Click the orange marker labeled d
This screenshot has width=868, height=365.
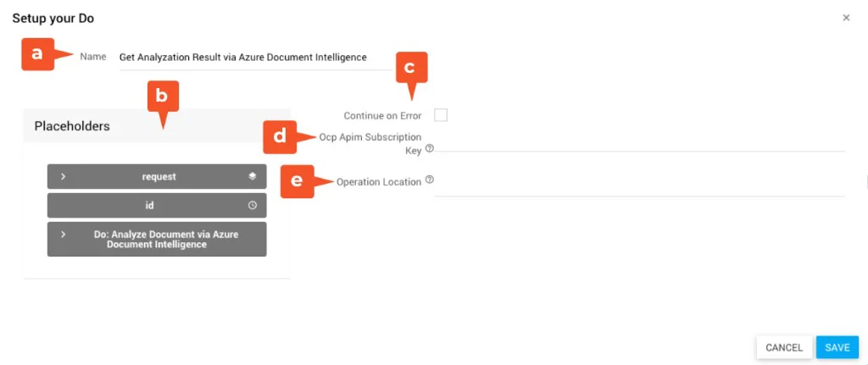(279, 136)
